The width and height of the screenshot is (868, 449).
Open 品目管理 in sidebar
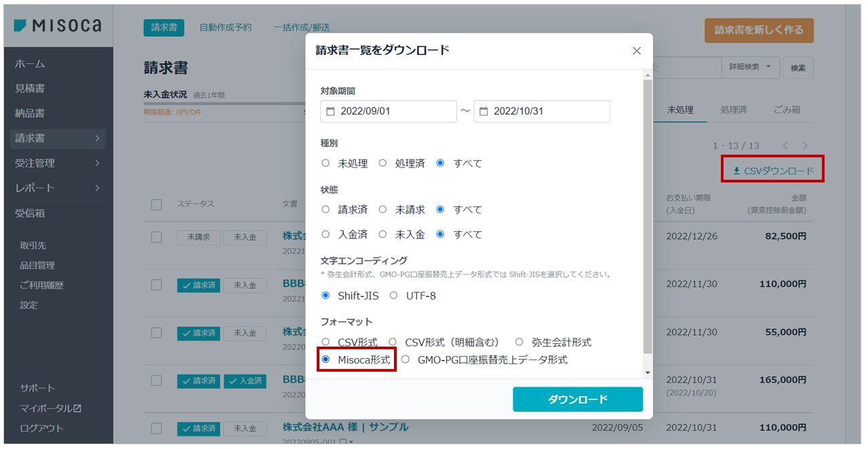(38, 265)
